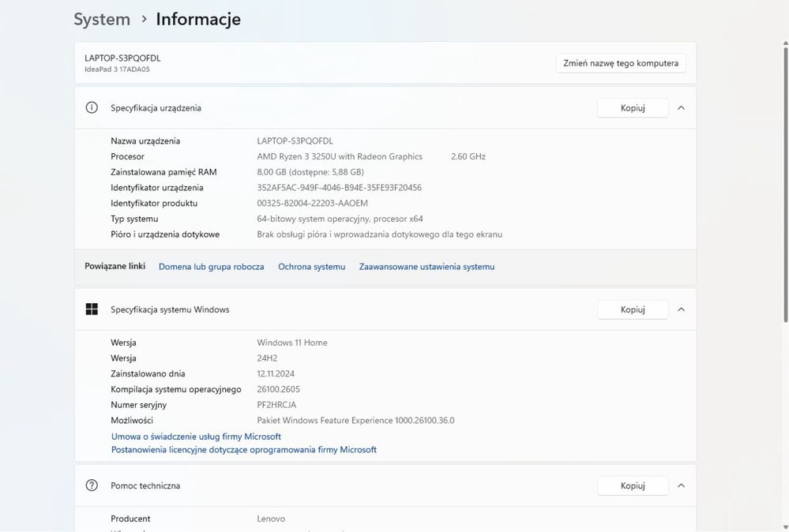Image resolution: width=789 pixels, height=532 pixels.
Task: Click the Windows logo icon beside Specyfikacja systemu Windows
Action: pos(92,309)
